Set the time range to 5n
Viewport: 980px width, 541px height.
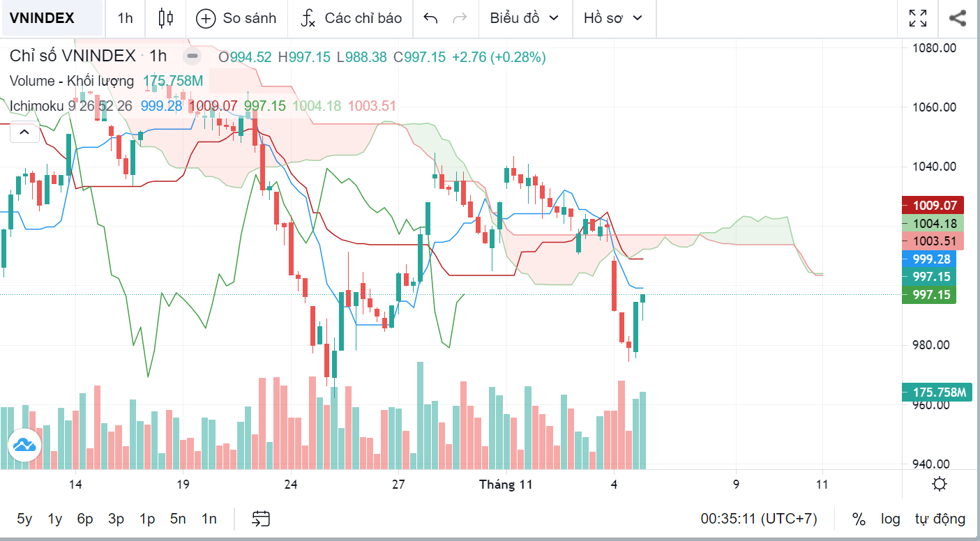tap(178, 519)
